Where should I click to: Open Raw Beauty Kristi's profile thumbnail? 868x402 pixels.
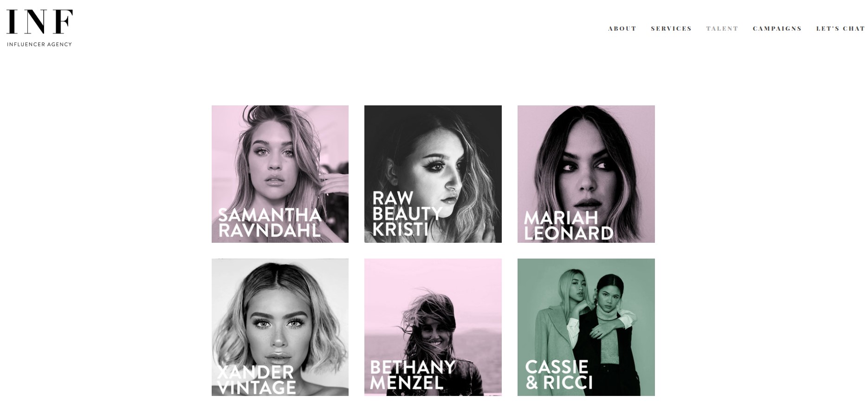tap(433, 174)
